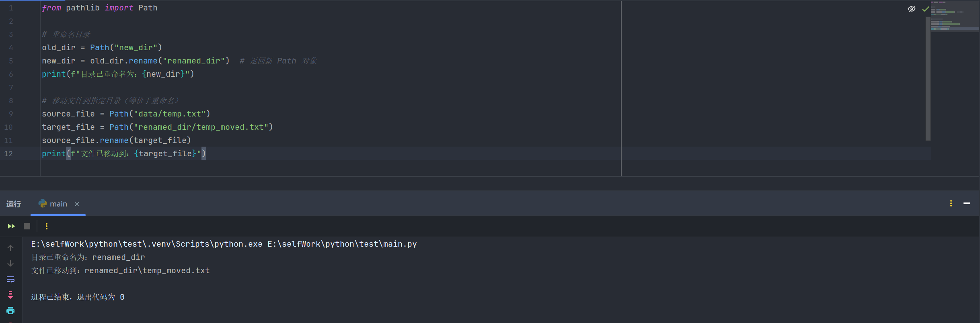Click the 'import' keyword on line 1
The image size is (980, 323).
point(119,8)
